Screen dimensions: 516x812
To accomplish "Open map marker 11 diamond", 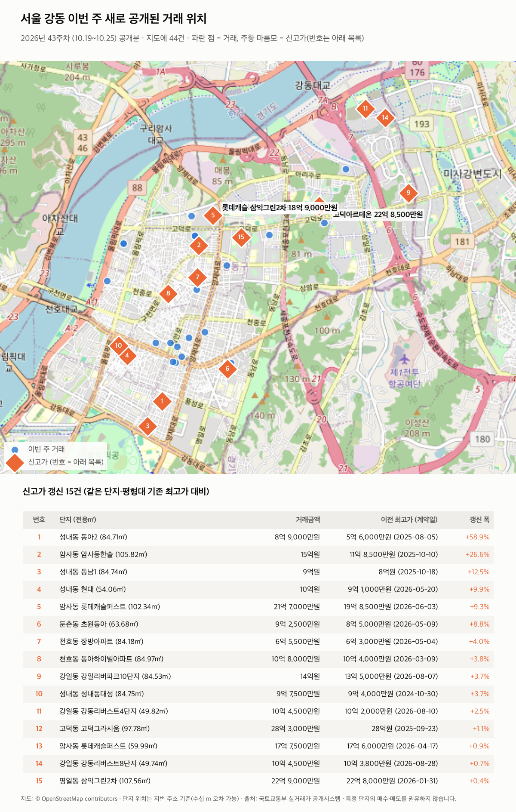I will click(x=365, y=108).
